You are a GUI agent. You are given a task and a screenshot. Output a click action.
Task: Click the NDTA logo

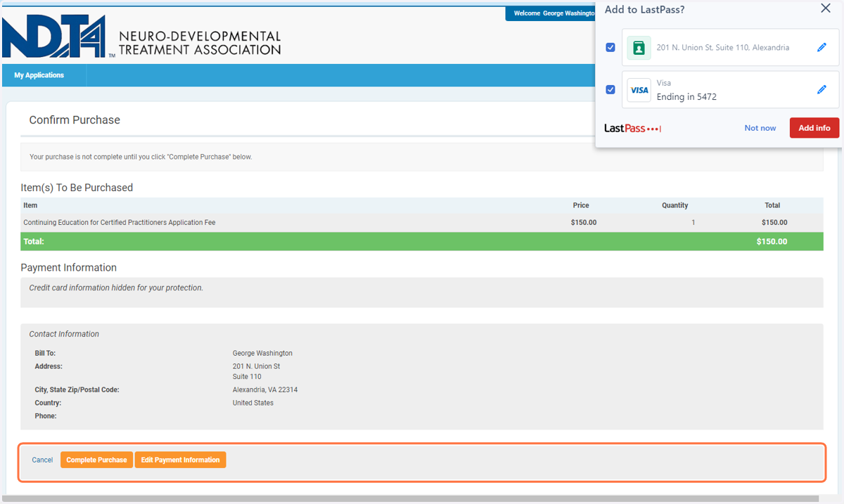[141, 36]
